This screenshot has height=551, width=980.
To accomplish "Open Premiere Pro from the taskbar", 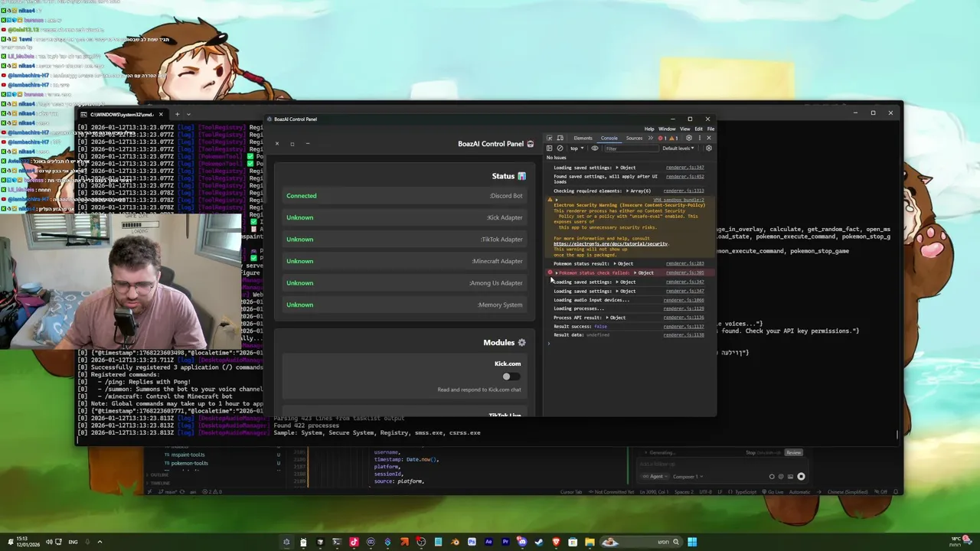I will pos(505,542).
